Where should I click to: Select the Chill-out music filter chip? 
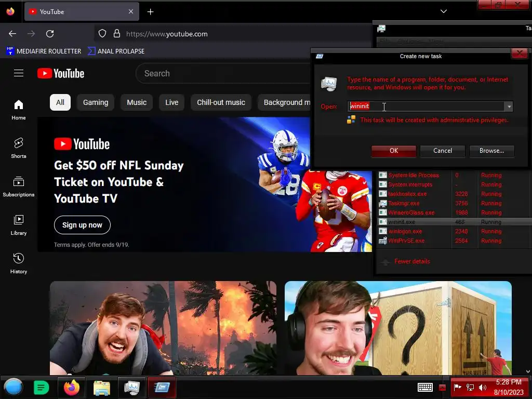[221, 102]
